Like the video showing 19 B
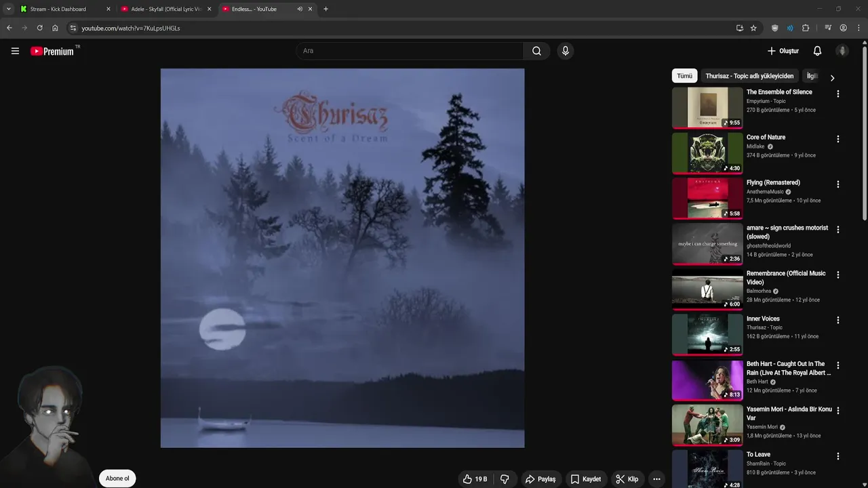 [x=475, y=479]
